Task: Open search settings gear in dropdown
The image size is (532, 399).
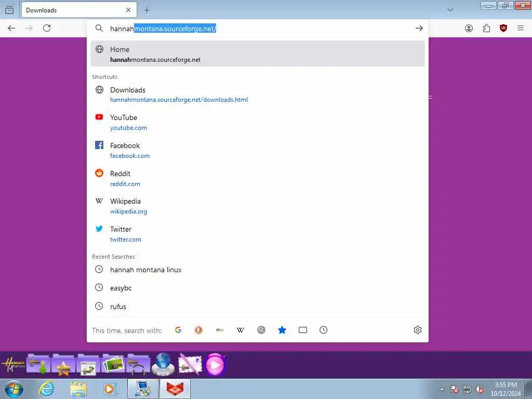Action: point(418,330)
